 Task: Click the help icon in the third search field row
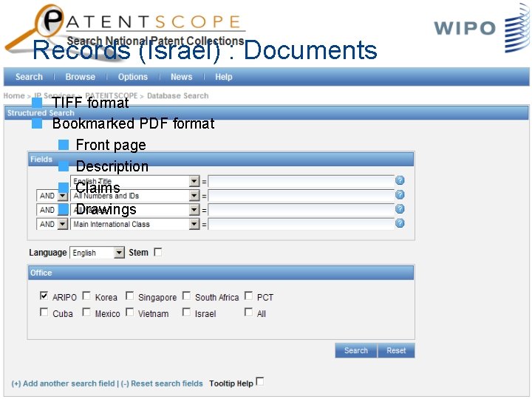click(400, 208)
